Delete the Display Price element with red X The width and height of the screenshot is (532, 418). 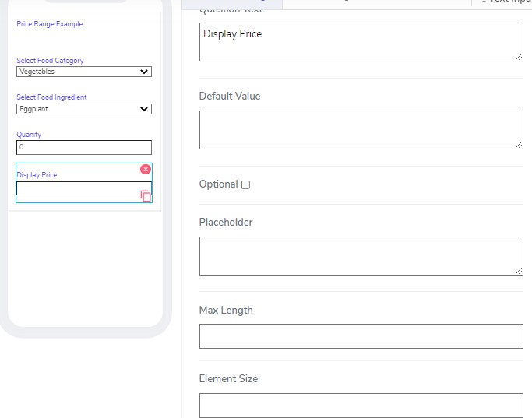(146, 169)
